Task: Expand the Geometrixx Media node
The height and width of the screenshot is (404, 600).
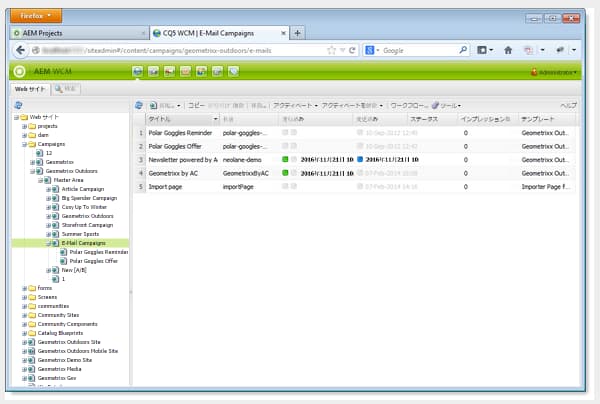Action: pos(24,369)
